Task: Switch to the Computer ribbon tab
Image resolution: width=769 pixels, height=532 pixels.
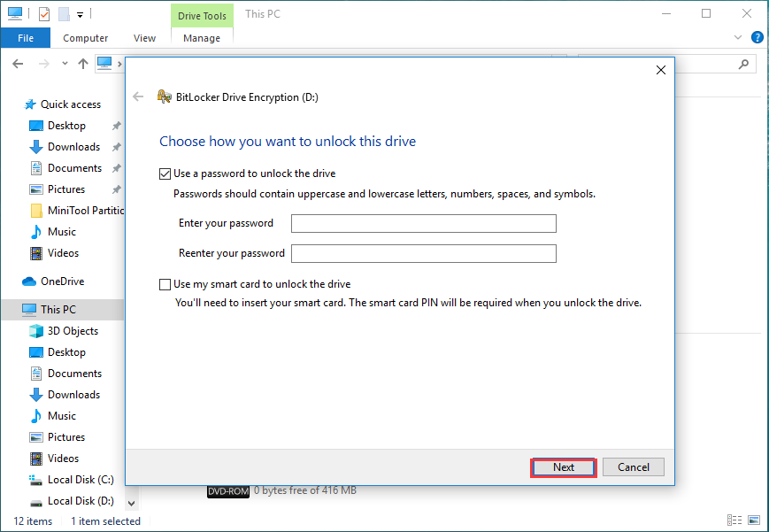Action: [x=85, y=38]
